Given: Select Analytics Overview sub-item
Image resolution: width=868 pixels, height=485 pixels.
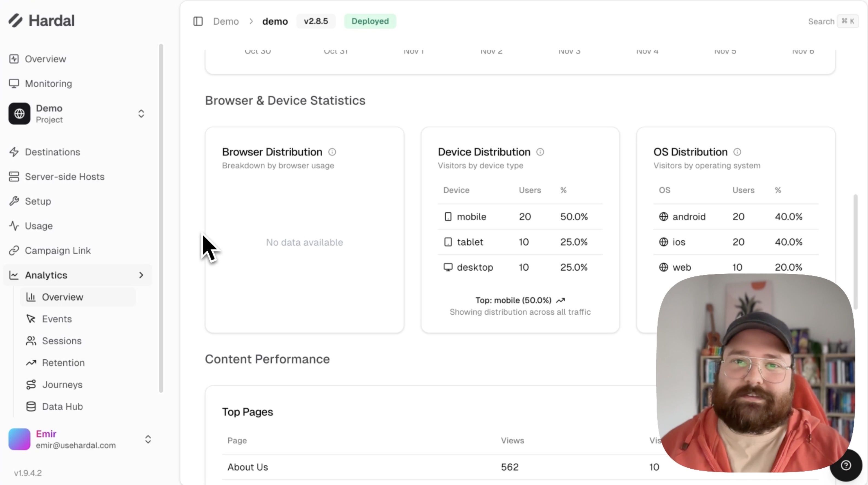Looking at the screenshot, I should (x=78, y=297).
